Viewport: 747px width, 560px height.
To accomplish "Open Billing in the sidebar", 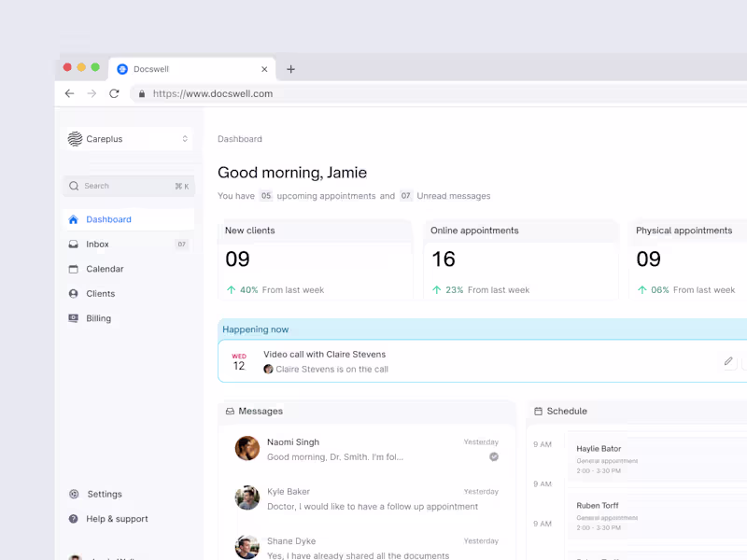I will tap(128, 318).
